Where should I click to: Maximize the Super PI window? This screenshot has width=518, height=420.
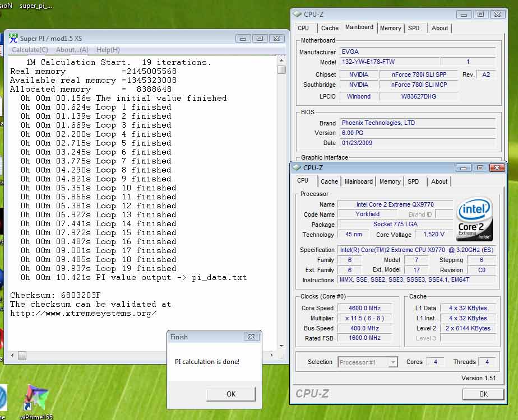pos(260,38)
